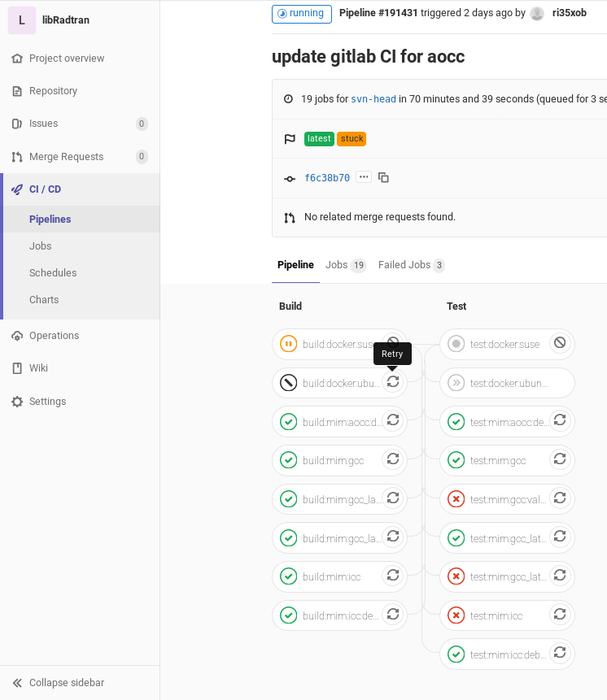Open the libRadtran project avatar
This screenshot has height=700, width=607.
tap(22, 20)
